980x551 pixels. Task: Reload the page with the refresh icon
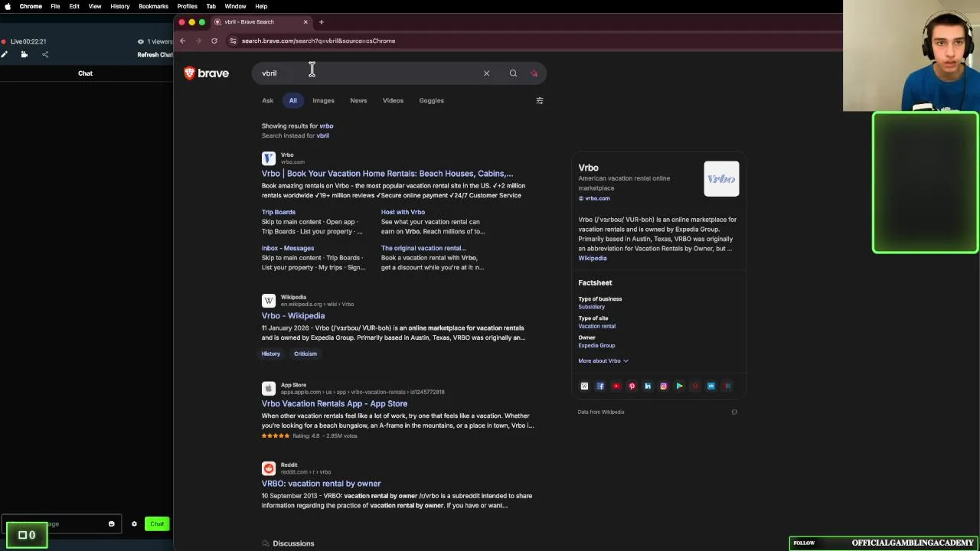click(214, 41)
